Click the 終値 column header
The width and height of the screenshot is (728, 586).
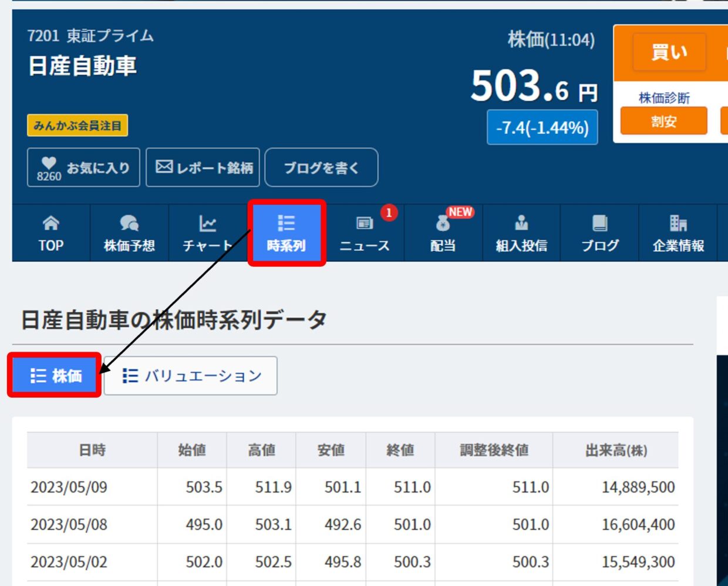tap(400, 450)
